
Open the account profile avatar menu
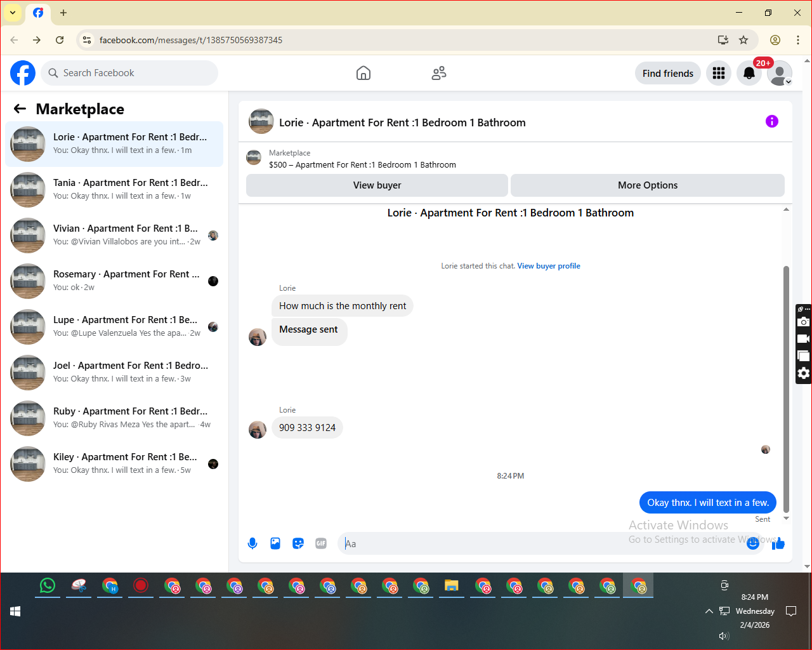(780, 73)
